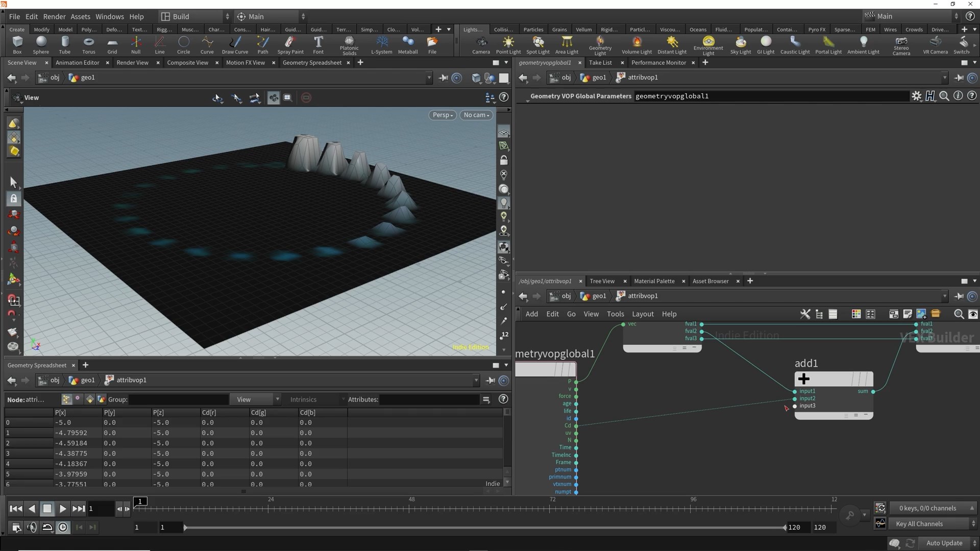The image size is (980, 551).
Task: Toggle loop playback mode button
Action: [x=47, y=527]
